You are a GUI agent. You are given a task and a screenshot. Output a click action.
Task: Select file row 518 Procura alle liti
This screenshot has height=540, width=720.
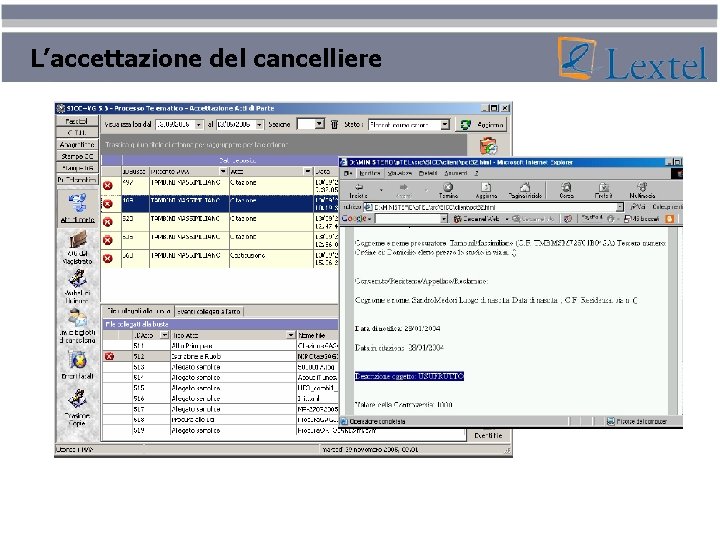[x=220, y=419]
